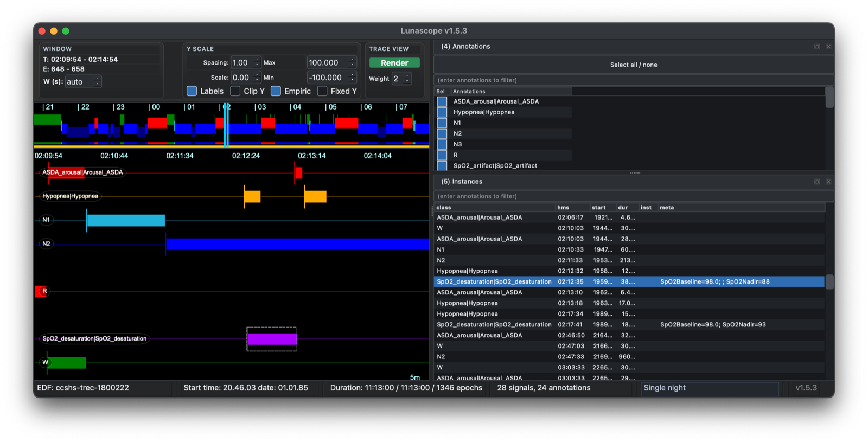Click the red Arousal_ASDA event marker
The height and width of the screenshot is (442, 868).
298,172
